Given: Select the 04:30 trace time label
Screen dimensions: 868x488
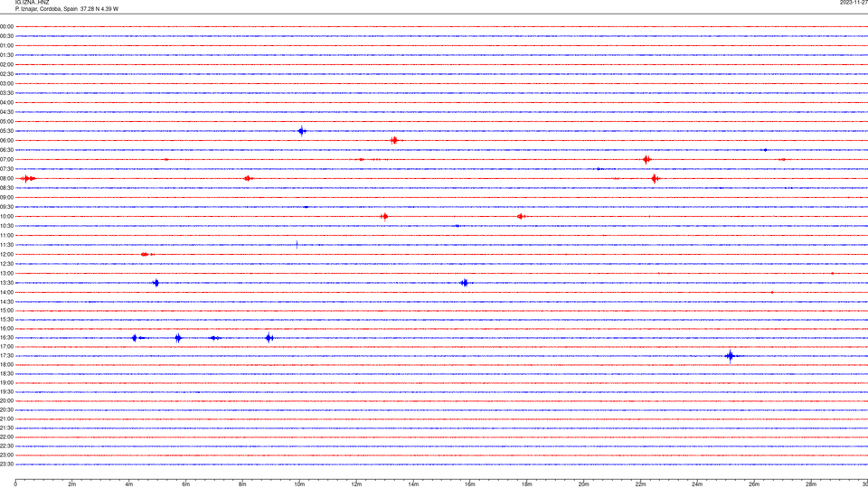Looking at the screenshot, I should 6,112.
